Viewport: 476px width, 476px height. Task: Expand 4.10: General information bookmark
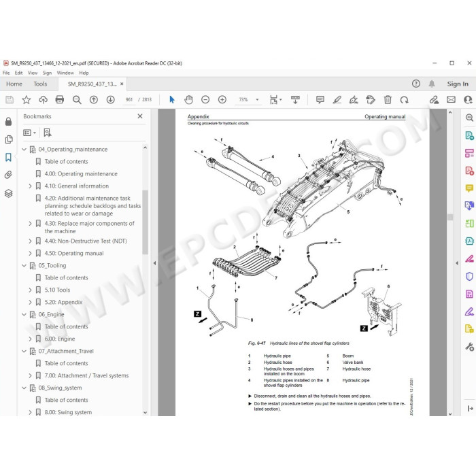coord(30,186)
